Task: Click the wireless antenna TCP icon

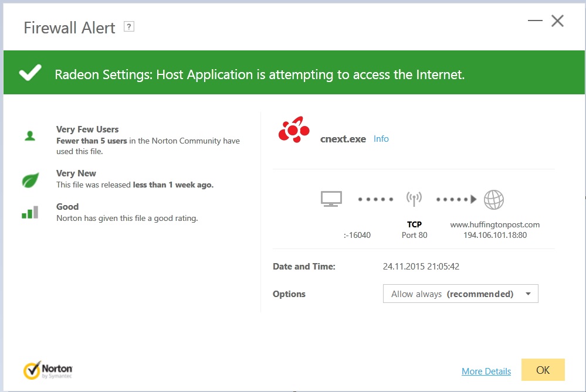Action: (414, 199)
